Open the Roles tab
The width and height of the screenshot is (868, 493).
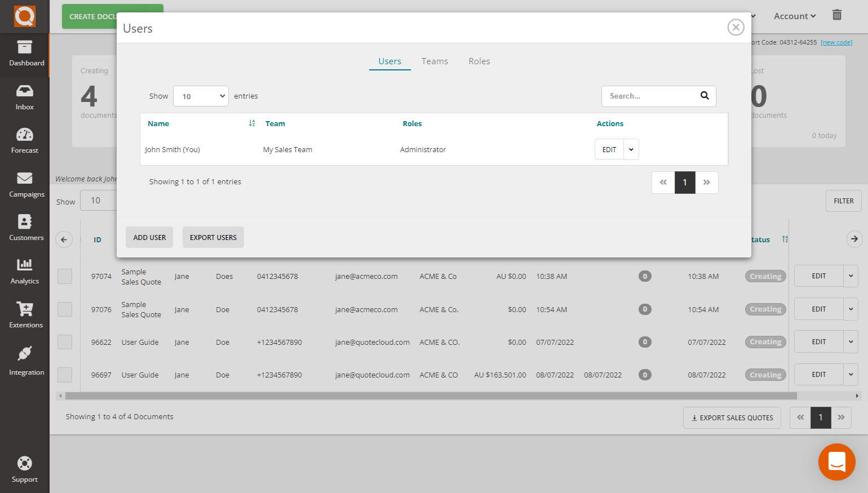479,61
